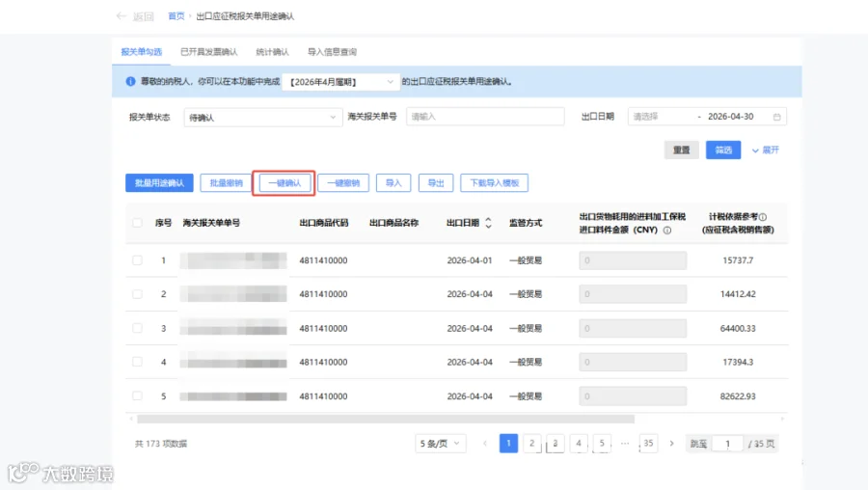Click the value 15737.7 in row 1
This screenshot has height=490, width=868.
coord(738,260)
